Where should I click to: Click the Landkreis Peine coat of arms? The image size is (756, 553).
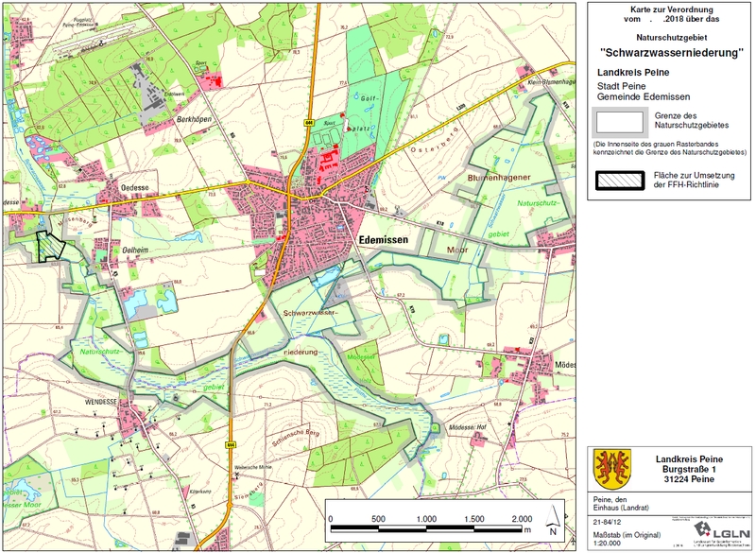pyautogui.click(x=610, y=467)
